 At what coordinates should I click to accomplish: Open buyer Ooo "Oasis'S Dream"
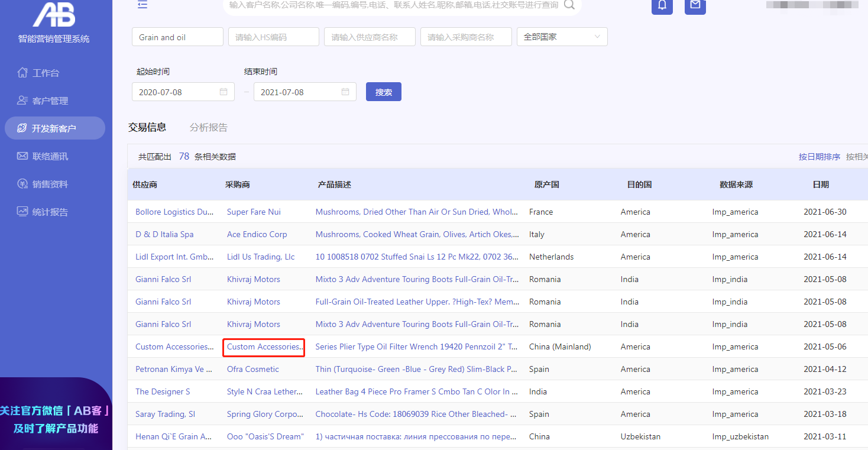265,436
